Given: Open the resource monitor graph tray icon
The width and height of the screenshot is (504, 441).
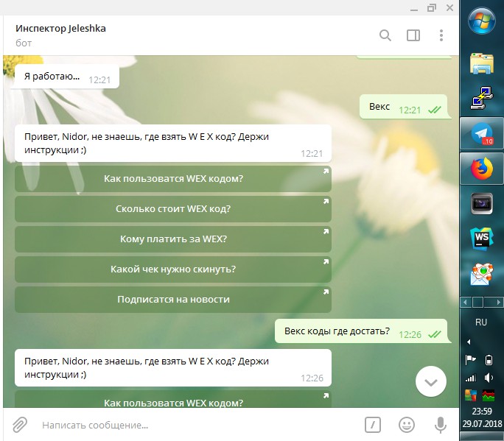Looking at the screenshot, I should (x=489, y=395).
